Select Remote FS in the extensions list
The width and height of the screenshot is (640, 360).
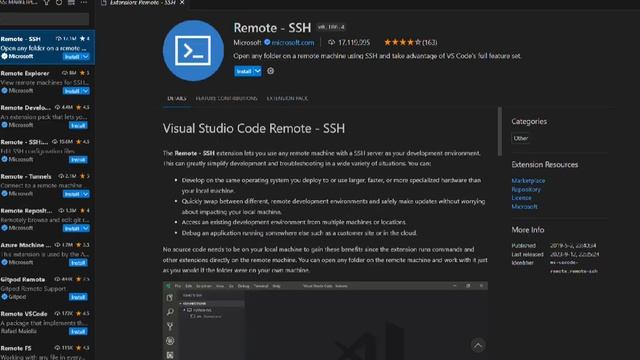[x=47, y=351]
